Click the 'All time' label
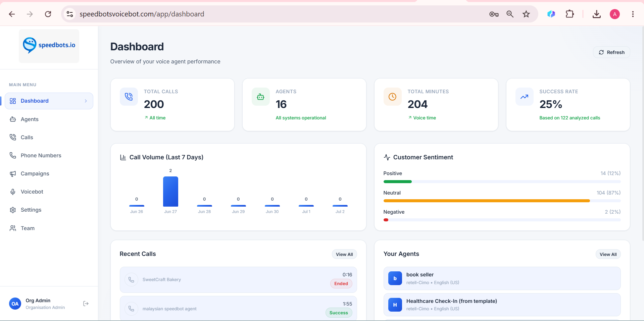This screenshot has width=644, height=321. (x=157, y=118)
